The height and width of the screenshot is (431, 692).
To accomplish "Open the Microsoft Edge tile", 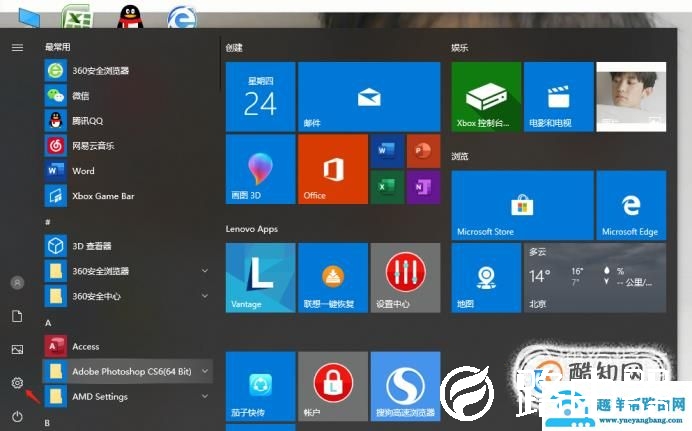I will point(631,205).
